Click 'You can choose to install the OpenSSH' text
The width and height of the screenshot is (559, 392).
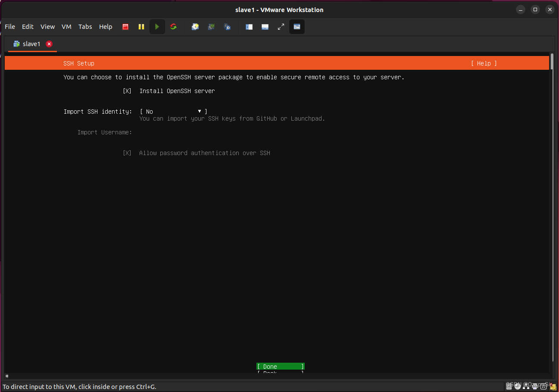pos(234,77)
